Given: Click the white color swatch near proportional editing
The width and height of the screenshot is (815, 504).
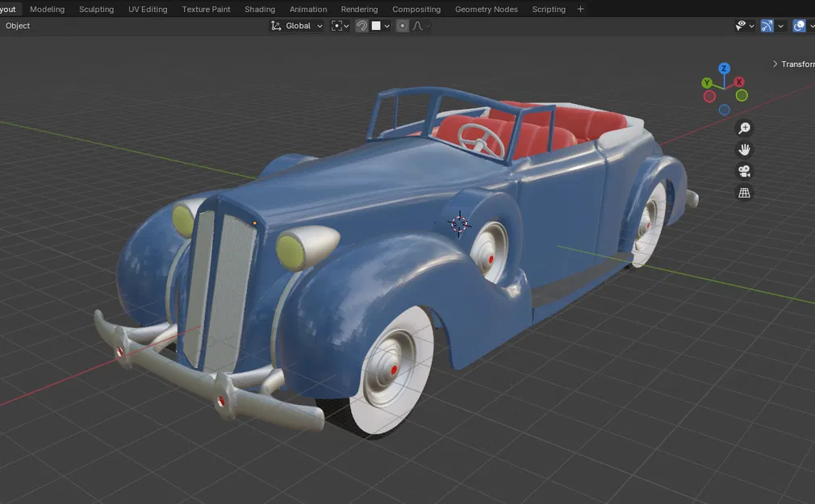Looking at the screenshot, I should (x=376, y=25).
